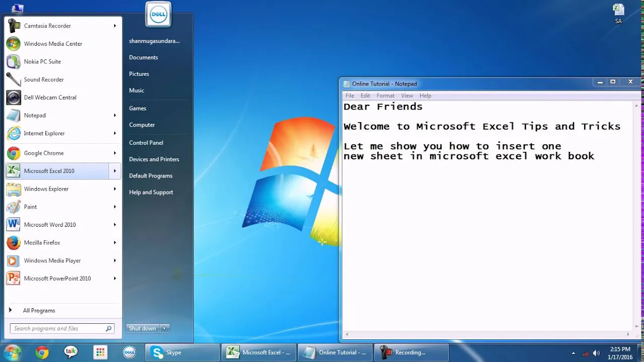Open Windows Explorer icon in Start menu
644x362 pixels.
click(x=14, y=189)
